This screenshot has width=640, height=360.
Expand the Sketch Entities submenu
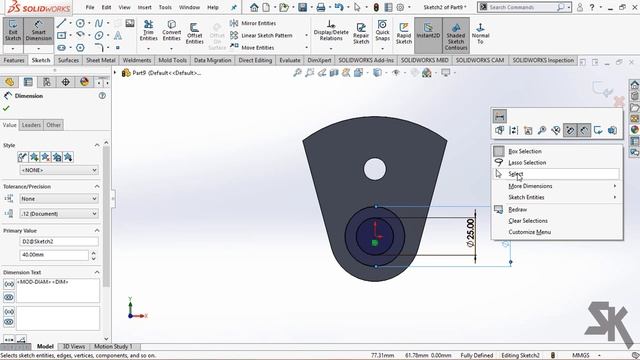[557, 197]
